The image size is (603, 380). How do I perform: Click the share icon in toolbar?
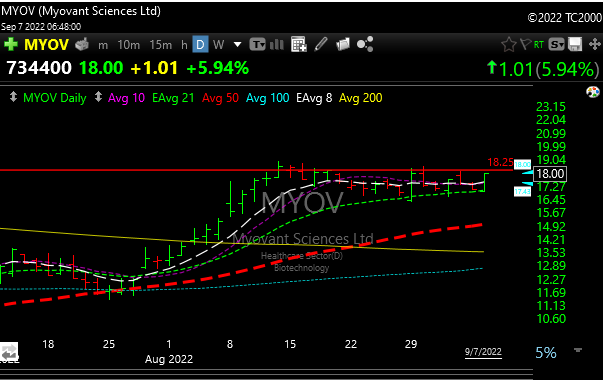365,45
